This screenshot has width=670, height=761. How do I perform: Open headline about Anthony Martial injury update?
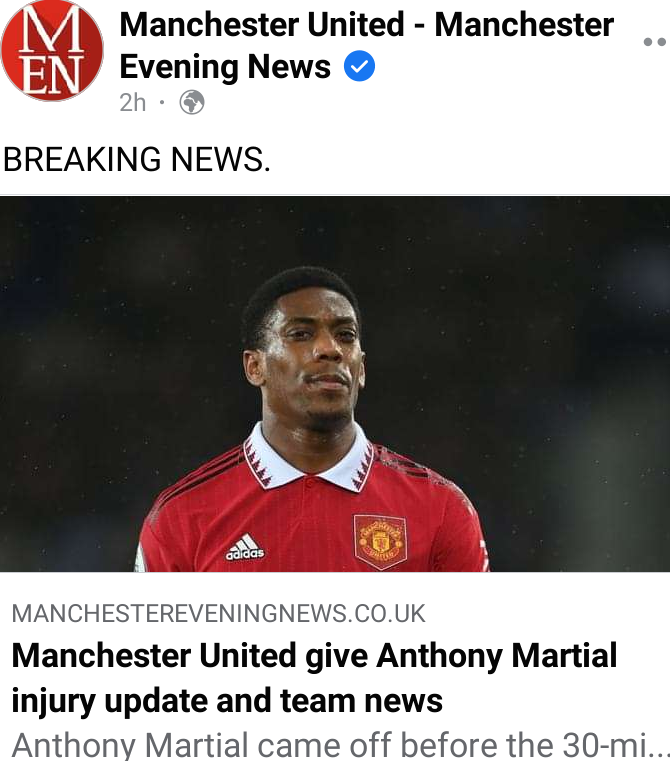pos(314,678)
